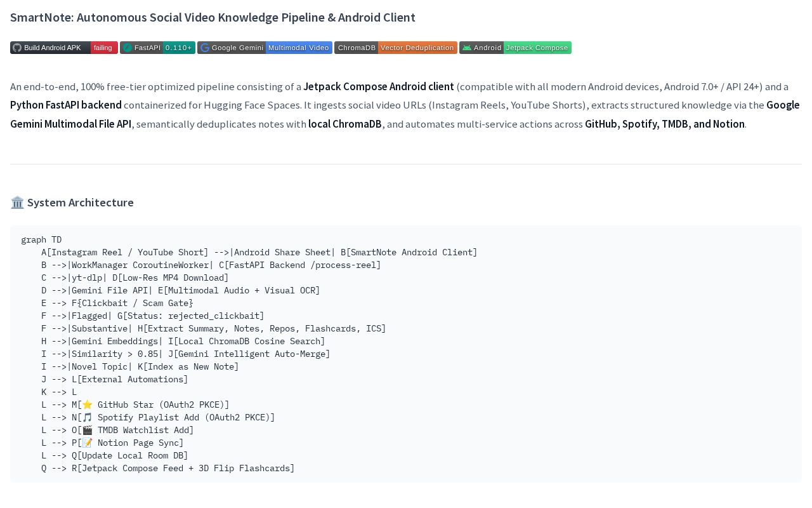Click the GitHub logo in build badge
812x508 pixels.
(x=17, y=48)
